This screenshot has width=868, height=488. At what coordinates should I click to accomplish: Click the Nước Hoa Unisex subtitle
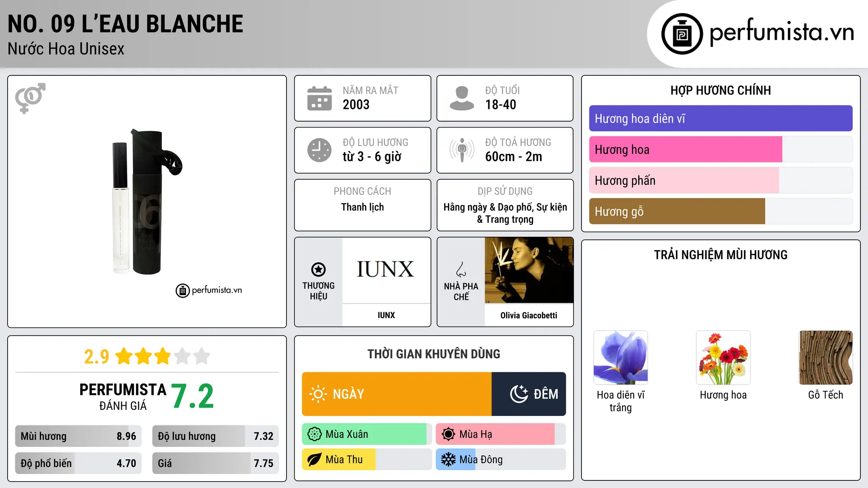point(66,49)
